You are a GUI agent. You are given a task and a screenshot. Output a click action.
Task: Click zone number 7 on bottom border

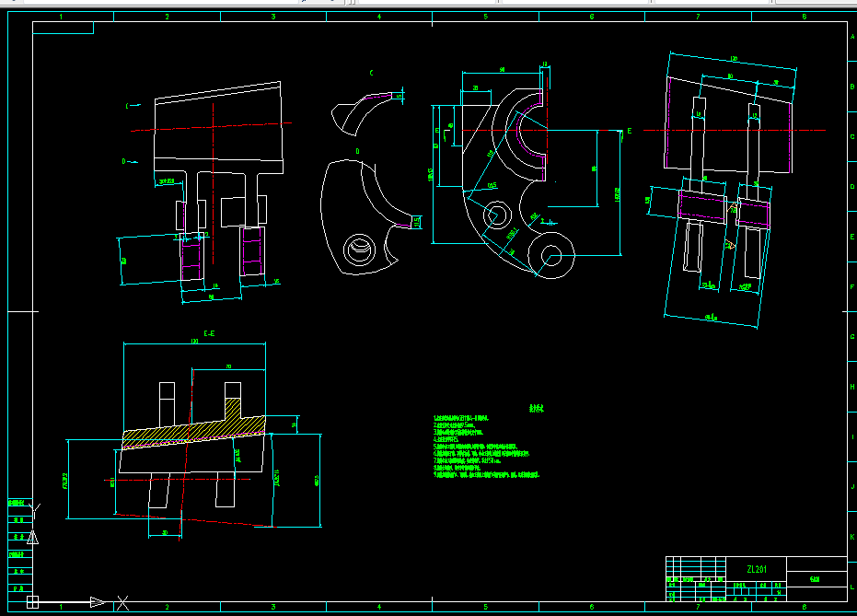coord(698,607)
